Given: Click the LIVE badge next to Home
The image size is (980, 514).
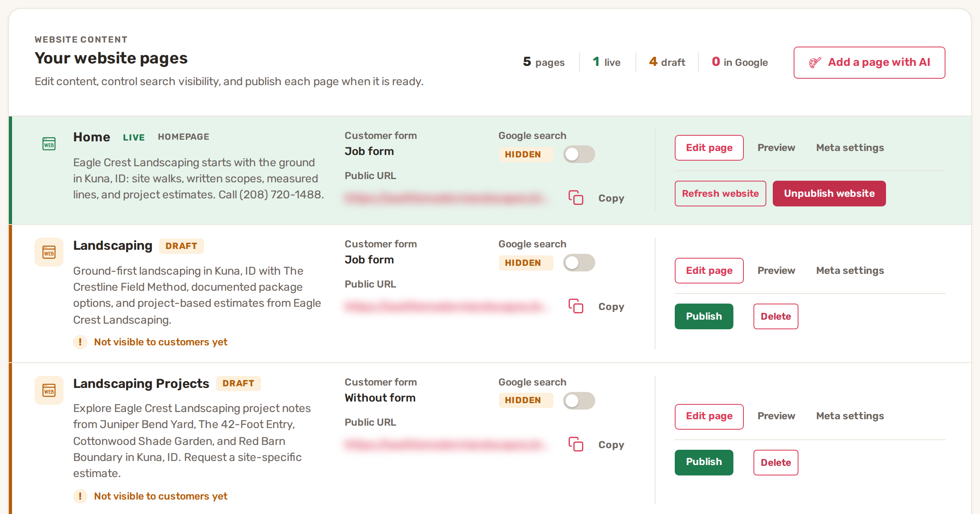Looking at the screenshot, I should tap(134, 137).
